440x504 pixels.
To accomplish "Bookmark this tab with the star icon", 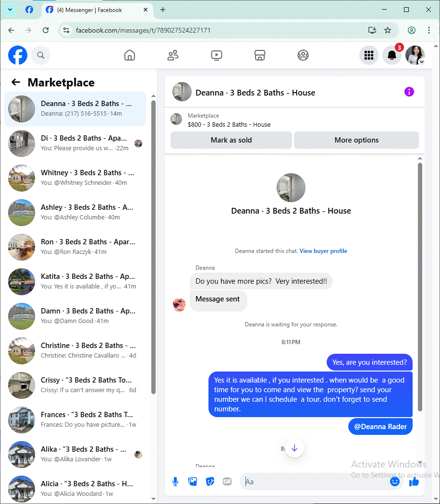I will [388, 30].
